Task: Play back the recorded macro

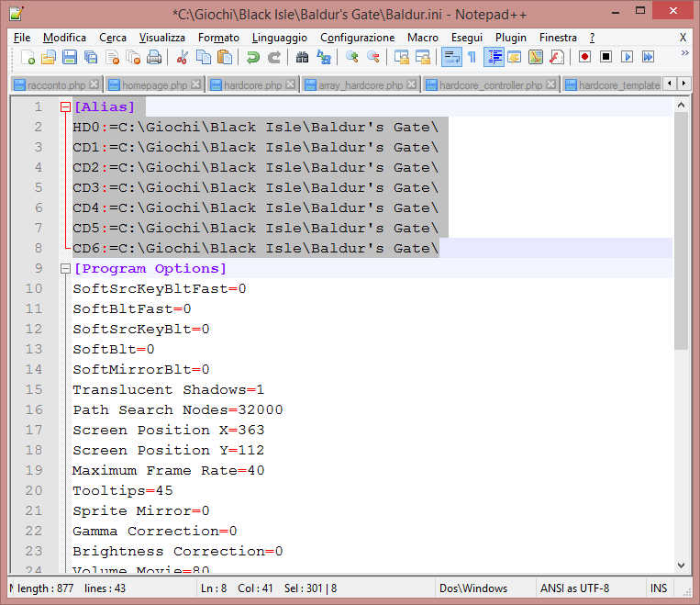Action: [x=627, y=57]
